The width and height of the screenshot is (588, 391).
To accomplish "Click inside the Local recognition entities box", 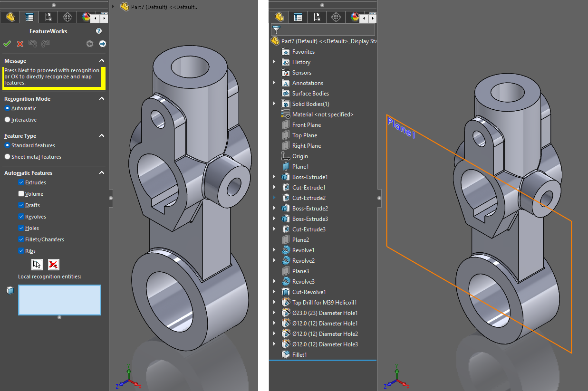I will (x=59, y=300).
